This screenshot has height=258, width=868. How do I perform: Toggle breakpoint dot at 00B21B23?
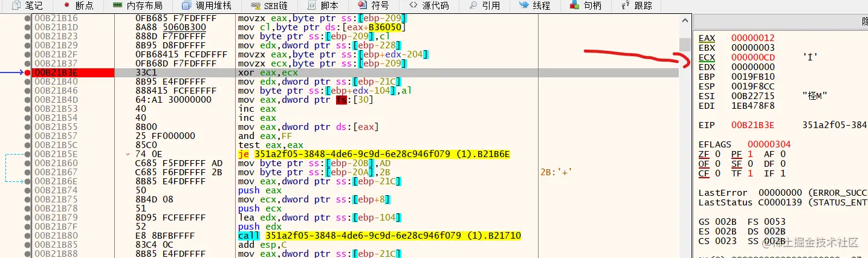click(x=27, y=36)
